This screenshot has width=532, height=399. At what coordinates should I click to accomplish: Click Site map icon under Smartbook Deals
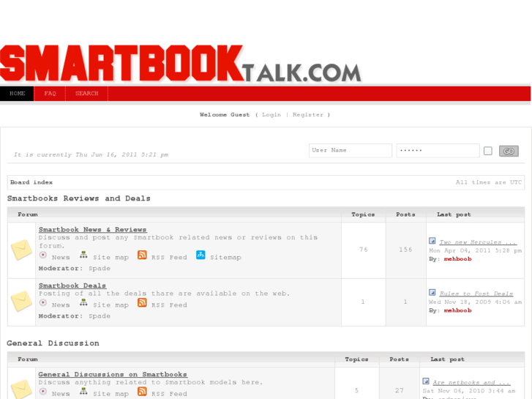83,302
